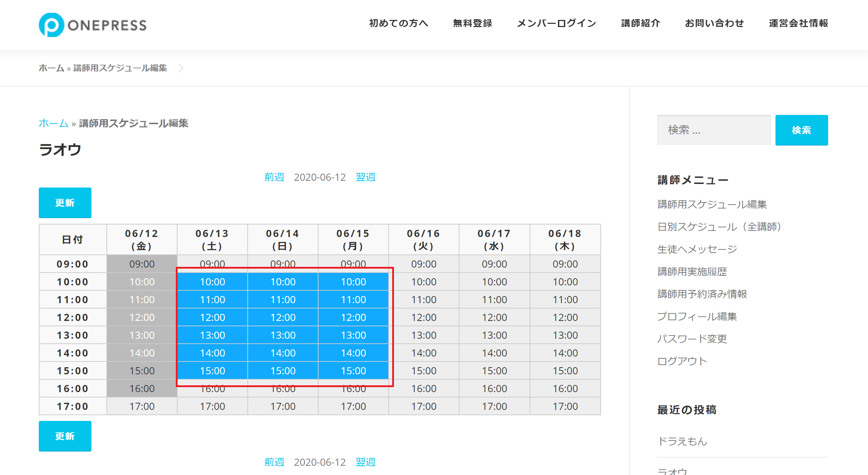The image size is (868, 475).
Task: Select the 15:00 slot on 06/17 (水)
Action: (494, 371)
